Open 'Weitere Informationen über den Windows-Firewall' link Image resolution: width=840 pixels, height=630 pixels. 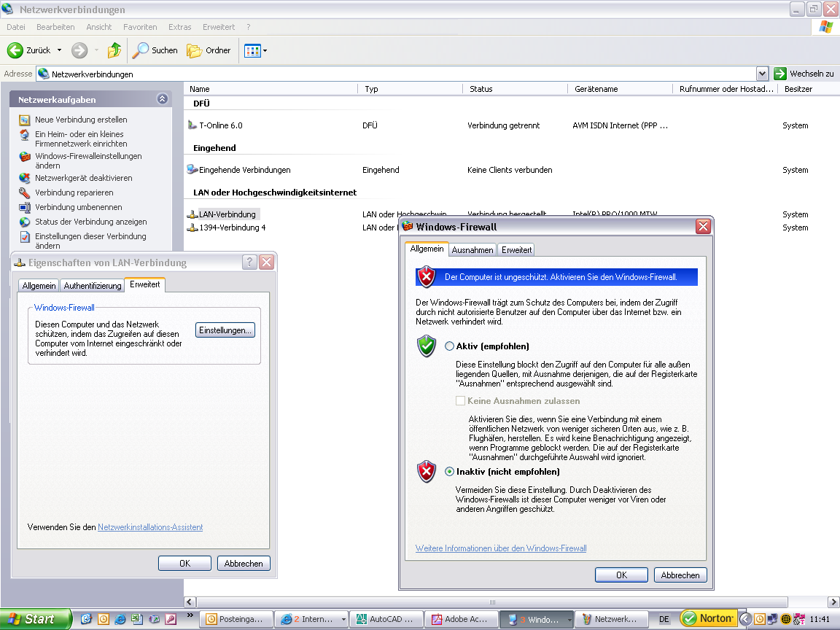point(501,548)
